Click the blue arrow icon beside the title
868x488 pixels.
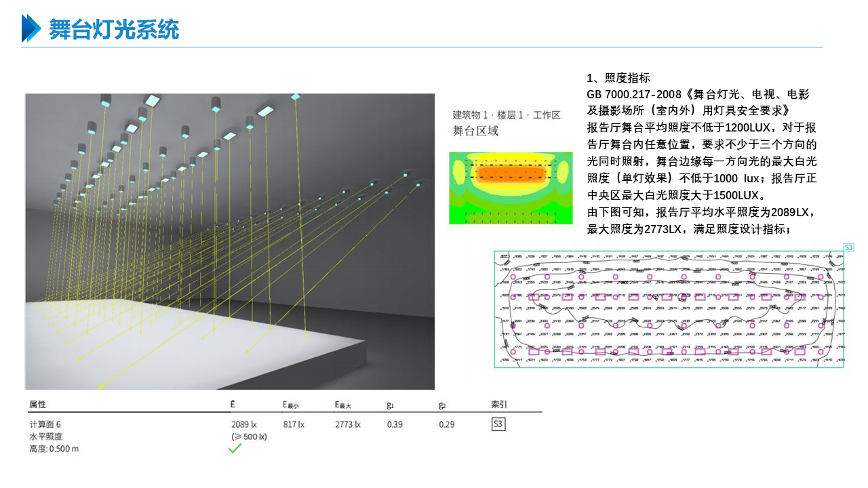tap(31, 28)
